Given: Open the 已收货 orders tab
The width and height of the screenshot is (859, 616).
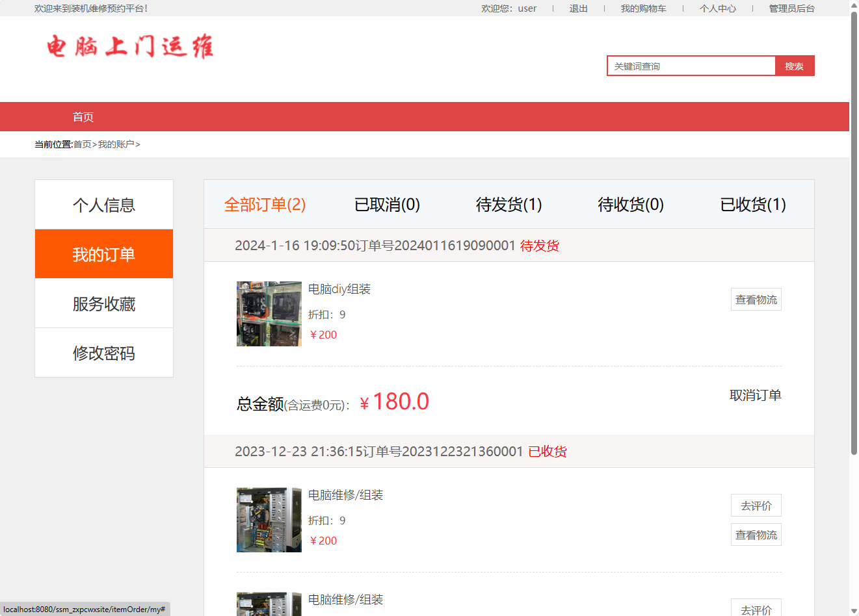Looking at the screenshot, I should pos(753,204).
